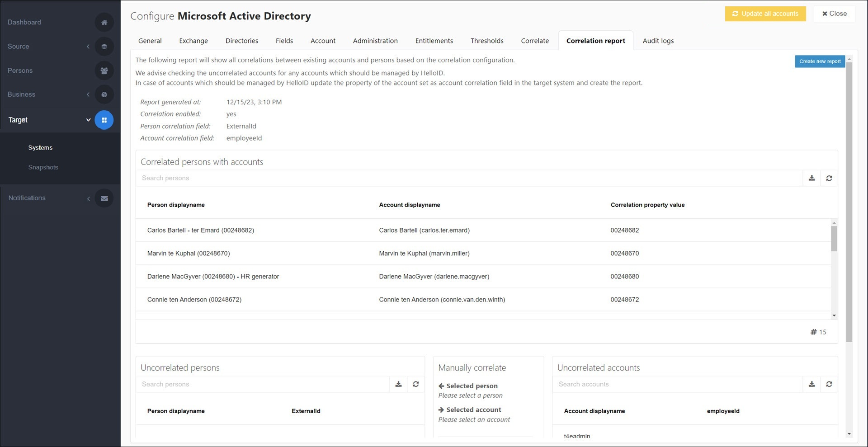Screen dimensions: 868x447
Task: Select the Correlation report tab
Action: tap(596, 41)
